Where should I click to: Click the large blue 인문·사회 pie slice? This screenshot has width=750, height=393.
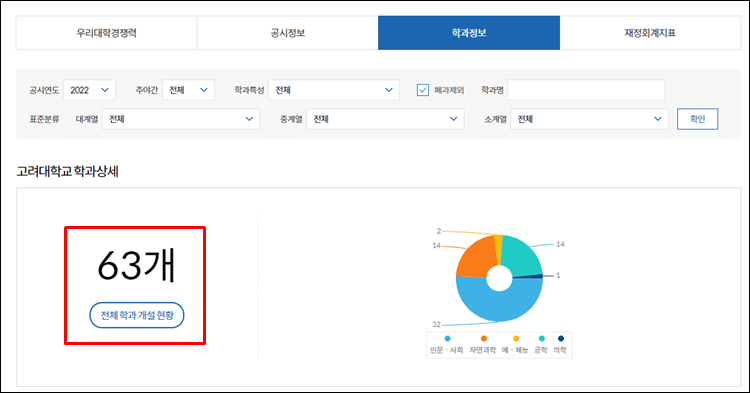pos(499,306)
